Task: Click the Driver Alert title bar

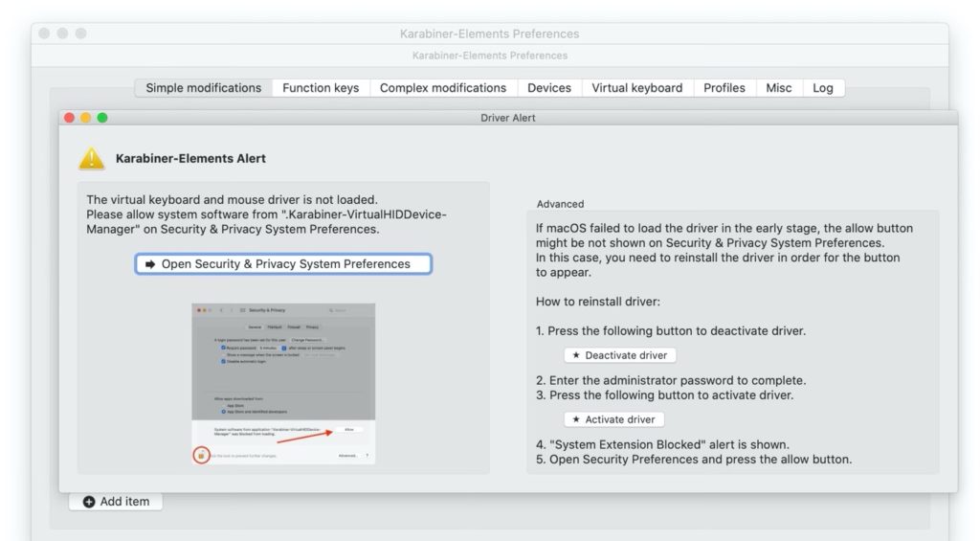Action: pos(507,118)
